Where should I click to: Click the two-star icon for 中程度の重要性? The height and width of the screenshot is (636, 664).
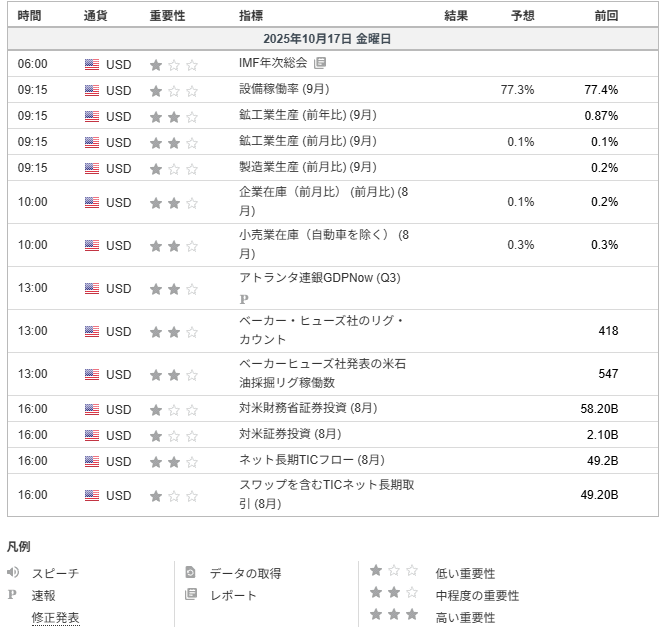tap(394, 593)
